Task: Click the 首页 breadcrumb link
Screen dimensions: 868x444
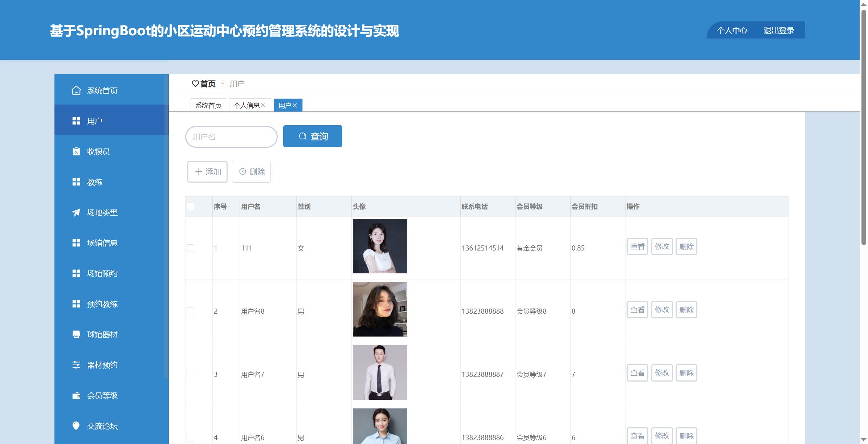Action: 208,84
